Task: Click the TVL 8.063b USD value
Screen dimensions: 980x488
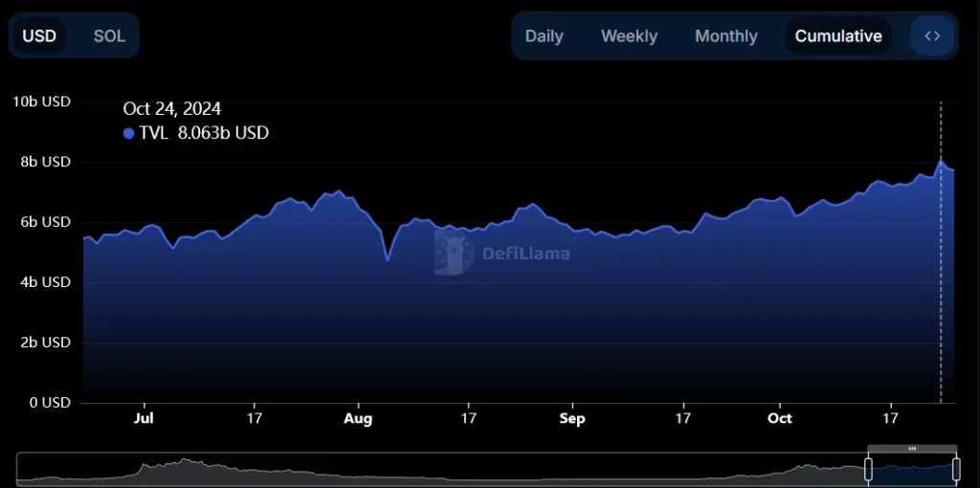Action: tap(223, 132)
